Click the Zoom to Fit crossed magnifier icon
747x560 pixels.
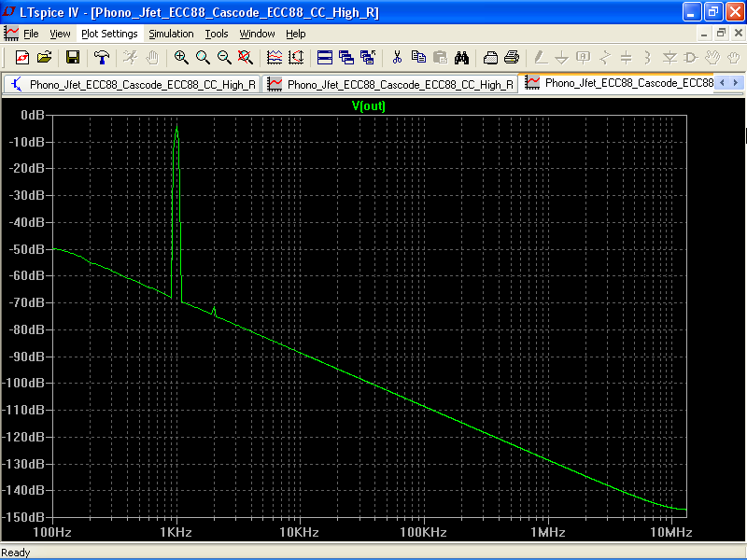coord(246,58)
